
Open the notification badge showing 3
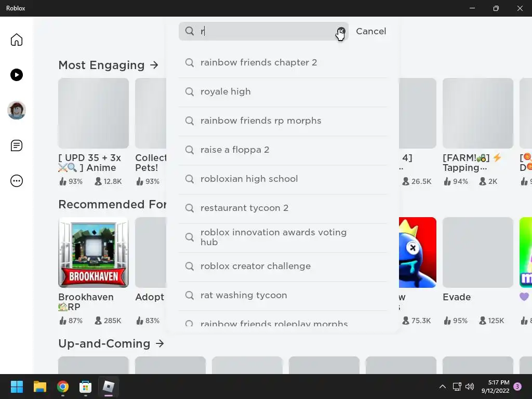(517, 387)
